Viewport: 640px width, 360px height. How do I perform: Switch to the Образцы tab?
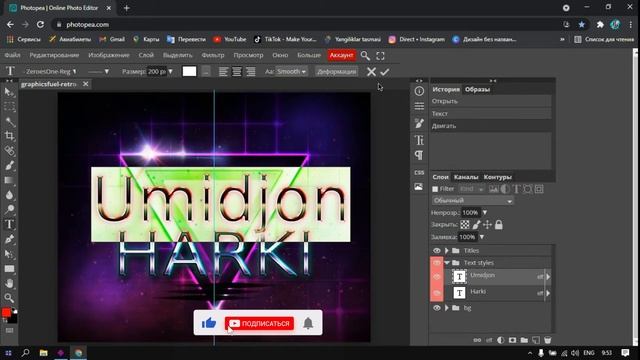coord(477,89)
